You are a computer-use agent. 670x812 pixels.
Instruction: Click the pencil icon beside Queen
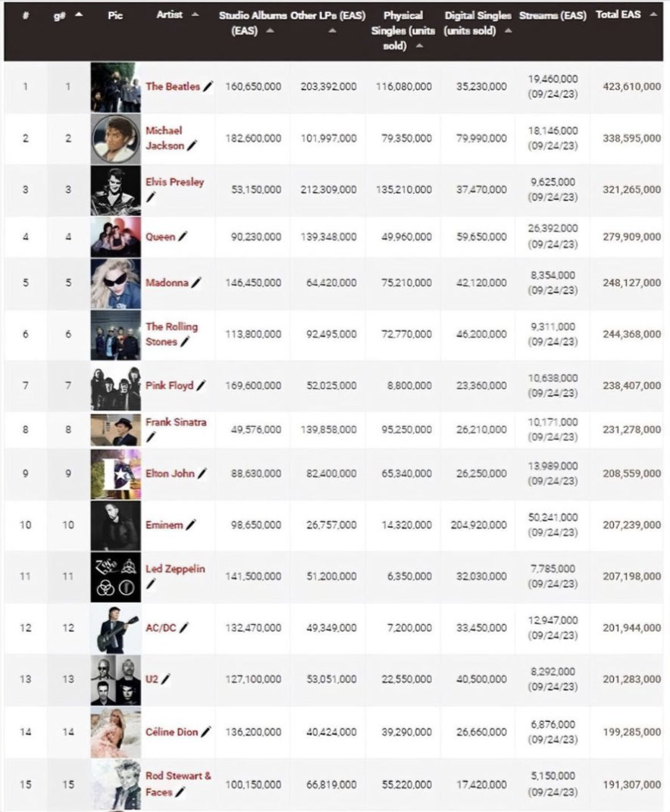coord(183,237)
